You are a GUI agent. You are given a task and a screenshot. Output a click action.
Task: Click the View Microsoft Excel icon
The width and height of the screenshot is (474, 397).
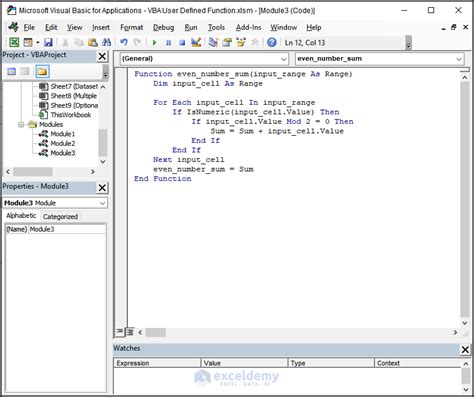click(x=14, y=42)
